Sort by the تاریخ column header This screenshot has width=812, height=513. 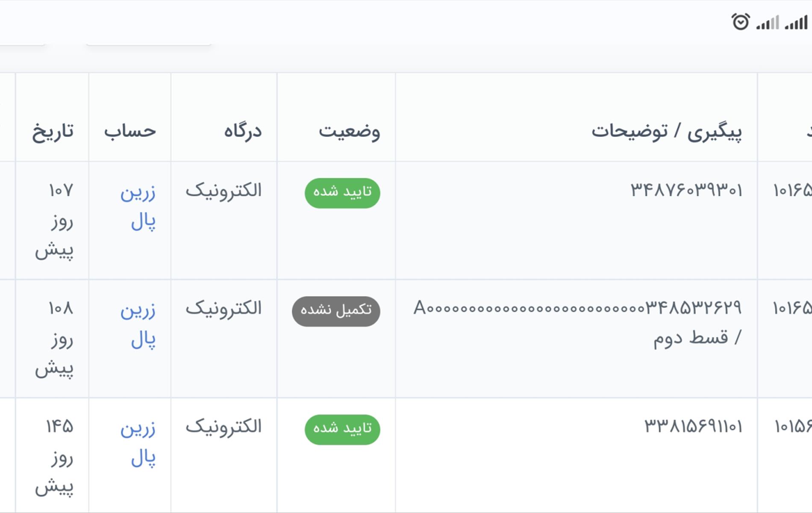53,131
